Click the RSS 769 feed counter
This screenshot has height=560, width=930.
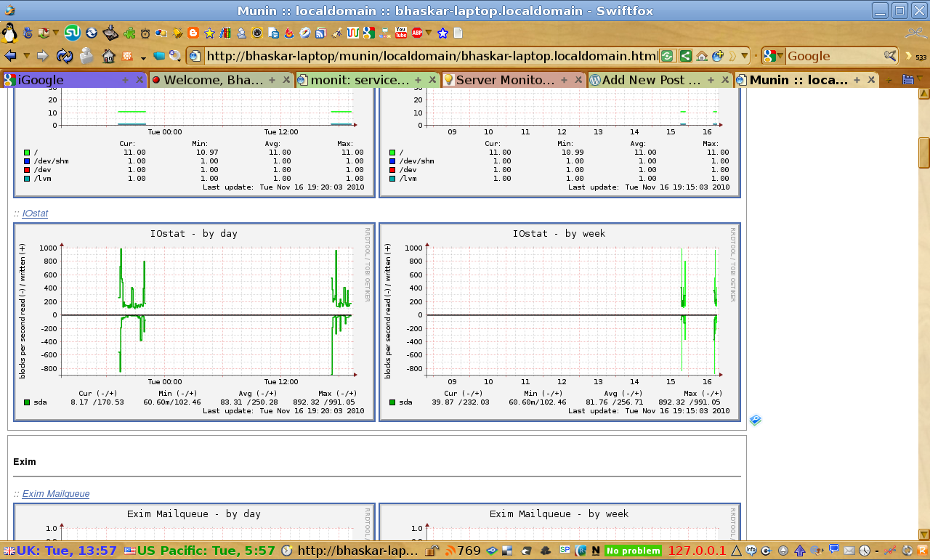click(x=463, y=551)
